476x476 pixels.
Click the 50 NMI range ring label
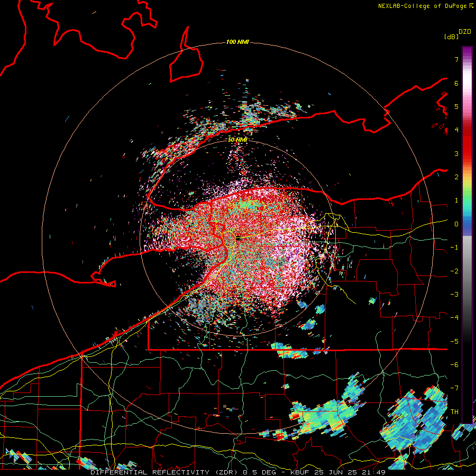pos(237,140)
